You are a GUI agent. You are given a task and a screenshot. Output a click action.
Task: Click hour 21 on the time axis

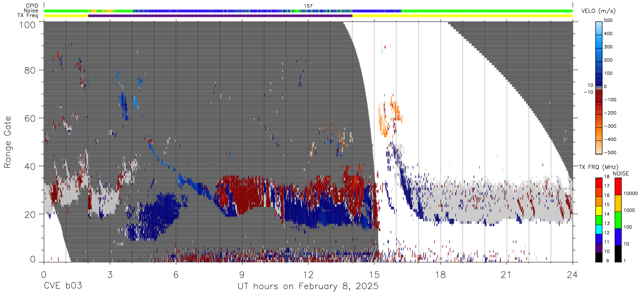coord(506,275)
